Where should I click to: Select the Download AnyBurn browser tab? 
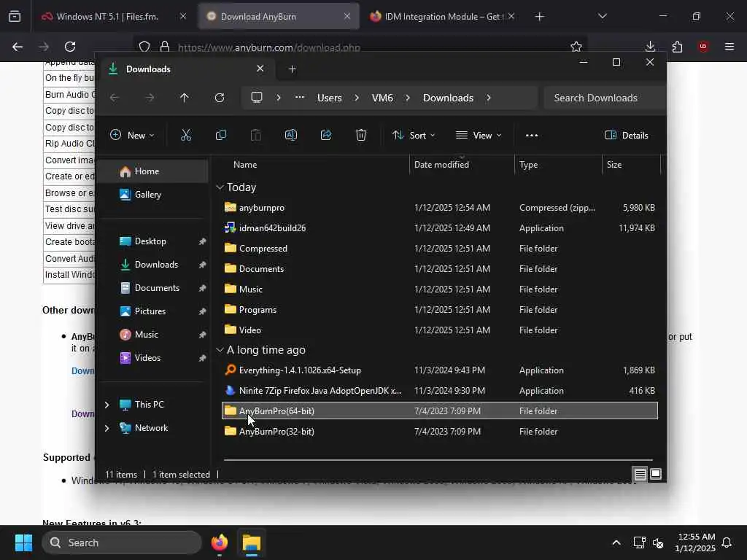(279, 17)
